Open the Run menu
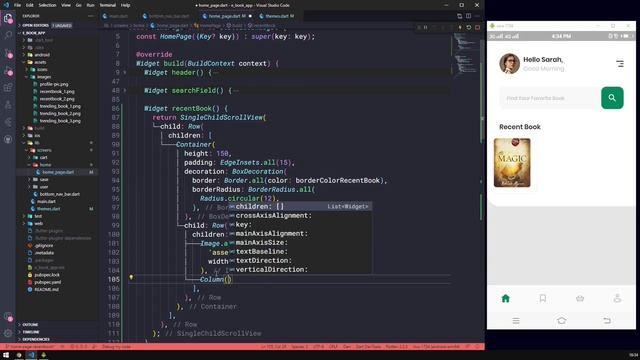The height and width of the screenshot is (360, 640). pyautogui.click(x=91, y=5)
